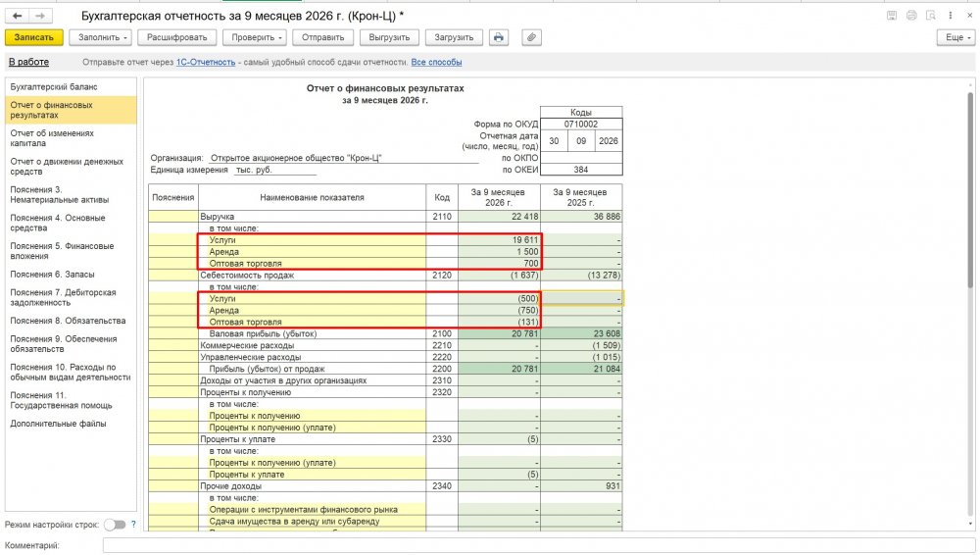
Task: Click the forward navigation arrow
Action: pos(40,16)
